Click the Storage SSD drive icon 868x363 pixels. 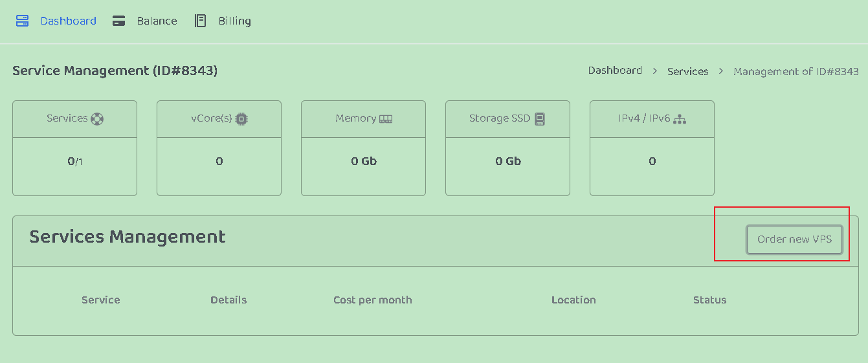coord(540,119)
